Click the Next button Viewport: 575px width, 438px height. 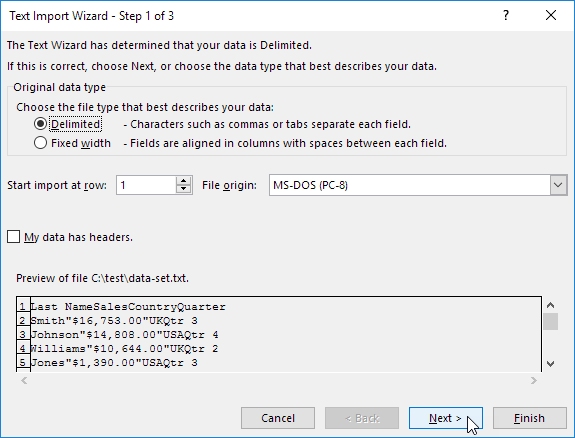tap(446, 418)
